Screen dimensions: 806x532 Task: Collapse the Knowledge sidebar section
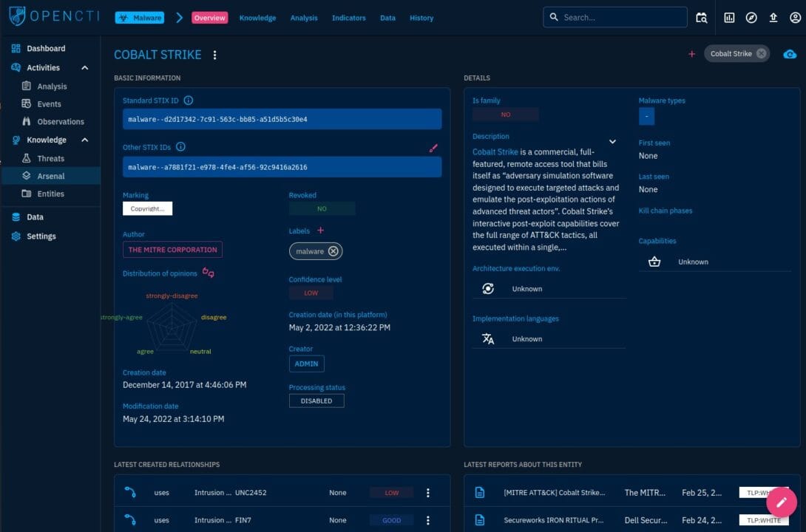coord(85,140)
